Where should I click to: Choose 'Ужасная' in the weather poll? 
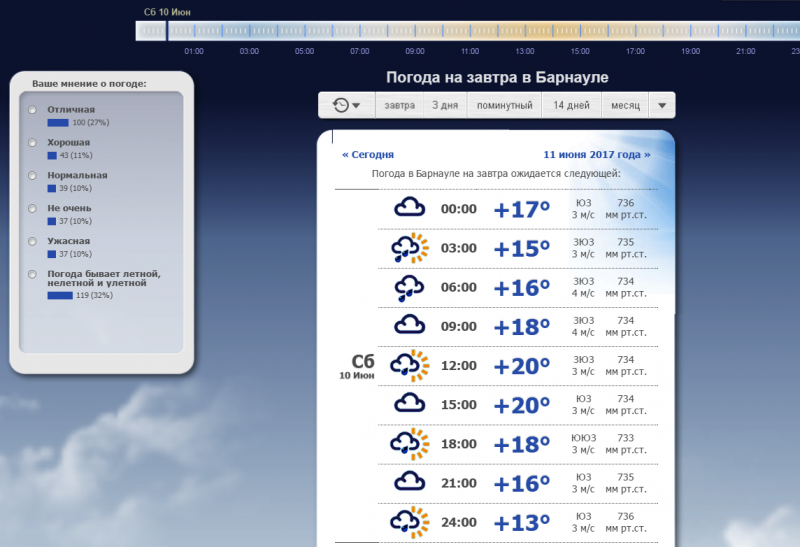click(33, 241)
